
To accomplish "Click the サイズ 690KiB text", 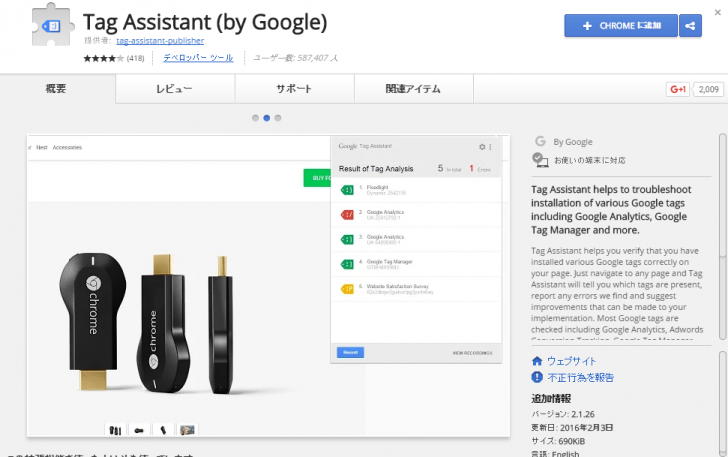I will click(x=558, y=441).
